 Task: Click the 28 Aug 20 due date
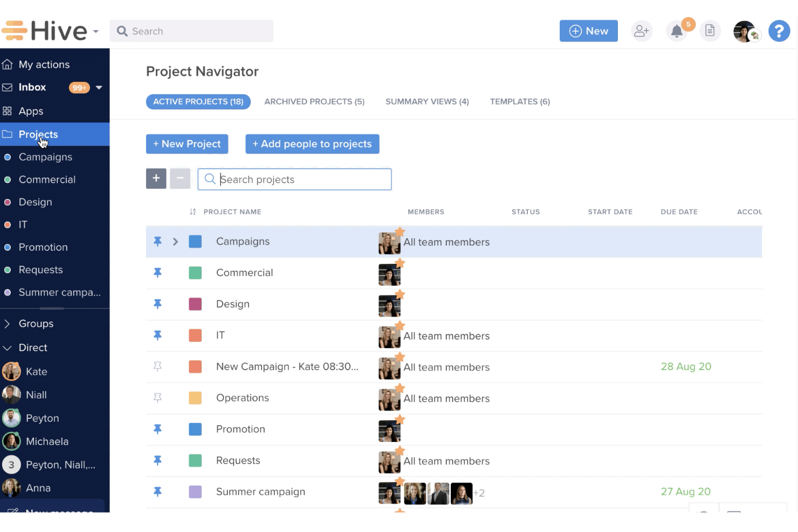click(x=686, y=367)
